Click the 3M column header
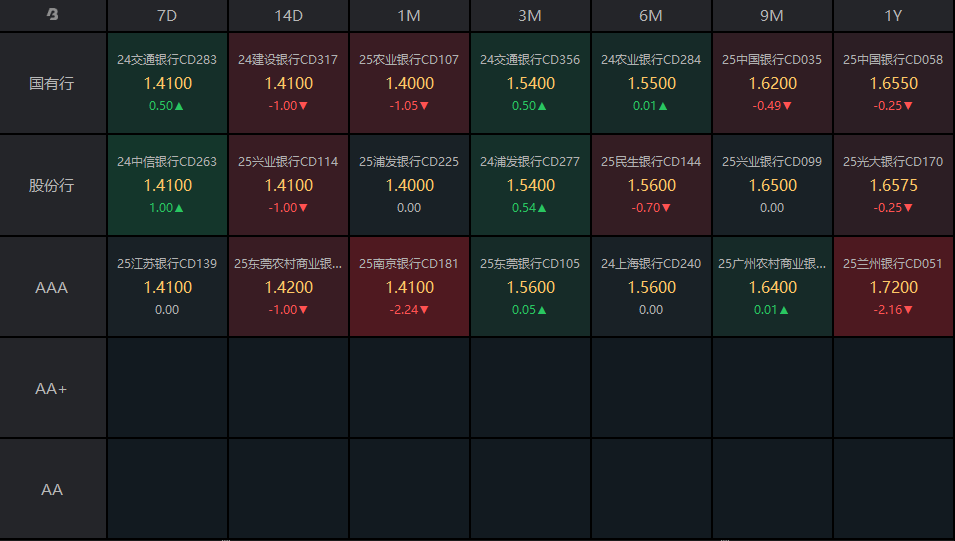This screenshot has height=541, width=955. 530,15
